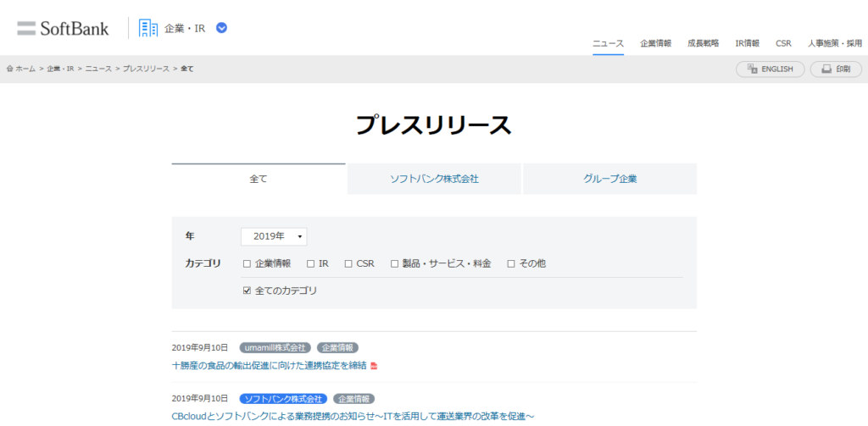This screenshot has width=868, height=426.
Task: Click the カテゴリ filter label
Action: [203, 263]
